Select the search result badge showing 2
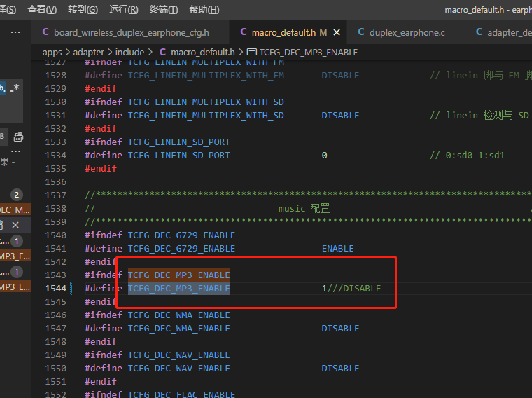Screen dimensions: 532x398 17,195
